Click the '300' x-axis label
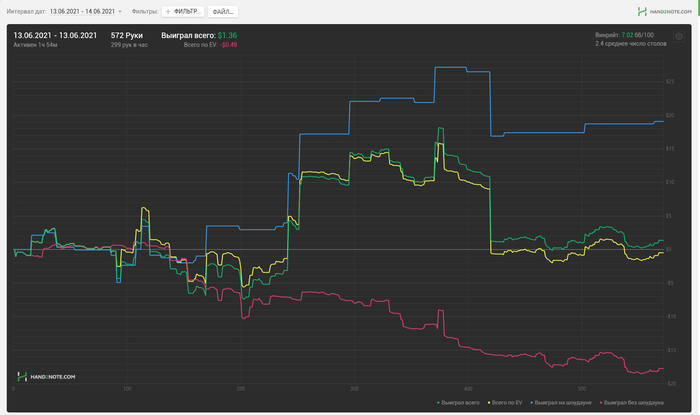This screenshot has width=700, height=415. (354, 389)
